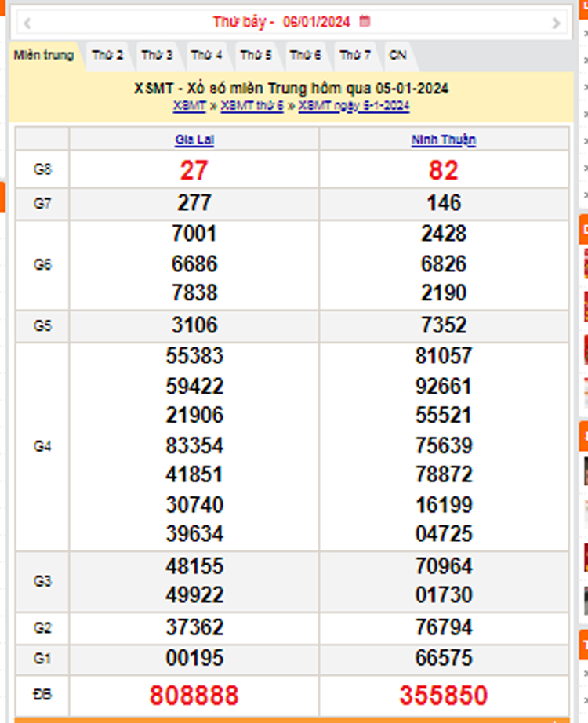Open the Gia Lai province link
Image resolution: width=588 pixels, height=723 pixels.
click(194, 140)
